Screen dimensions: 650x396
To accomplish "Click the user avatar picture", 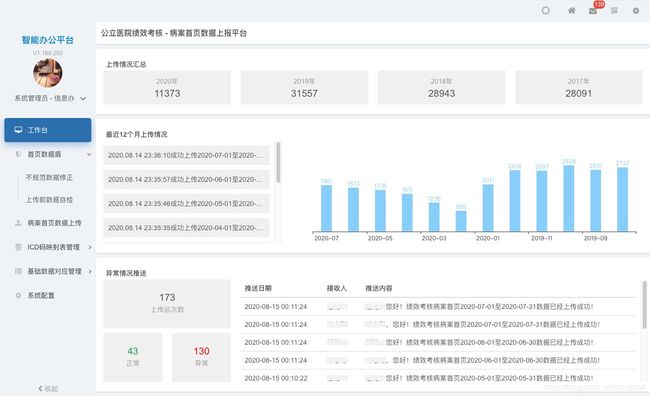I will [48, 73].
